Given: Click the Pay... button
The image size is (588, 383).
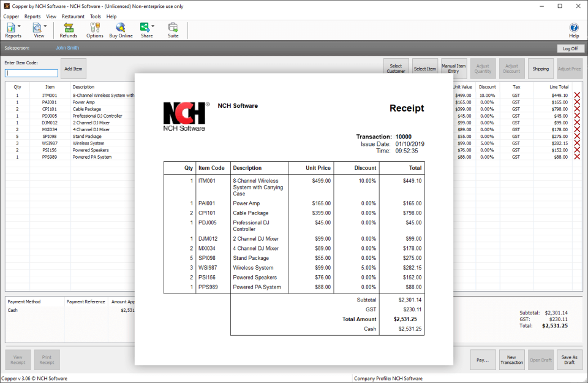Looking at the screenshot, I should (483, 360).
